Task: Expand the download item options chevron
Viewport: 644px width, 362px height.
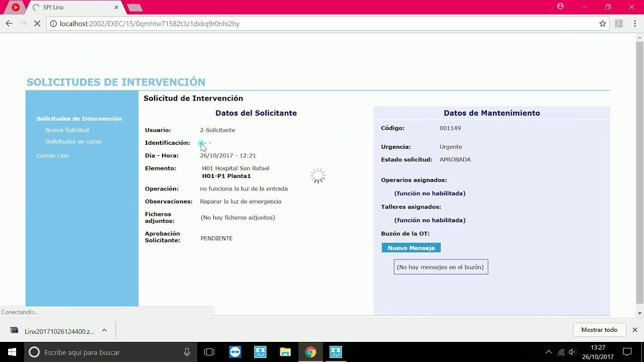Action: (104, 330)
